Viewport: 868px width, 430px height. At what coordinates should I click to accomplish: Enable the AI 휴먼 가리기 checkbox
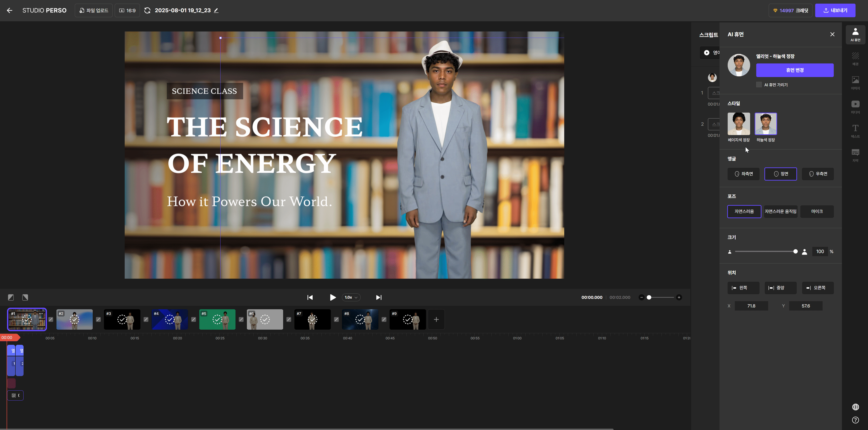759,85
